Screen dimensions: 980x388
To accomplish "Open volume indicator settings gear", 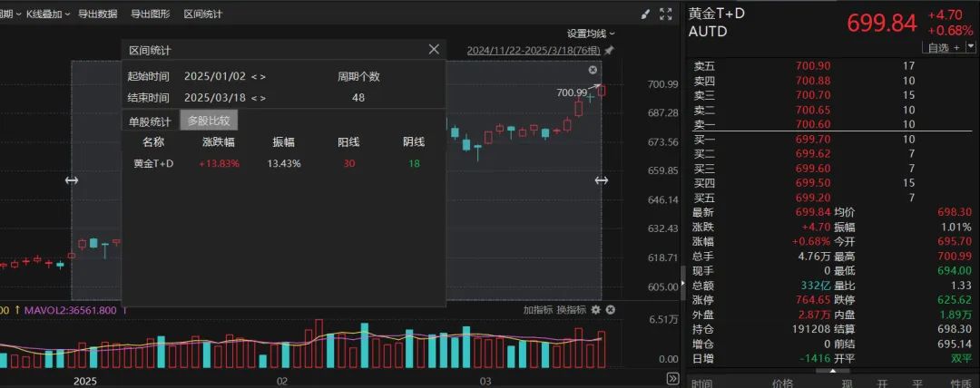I will tap(596, 309).
